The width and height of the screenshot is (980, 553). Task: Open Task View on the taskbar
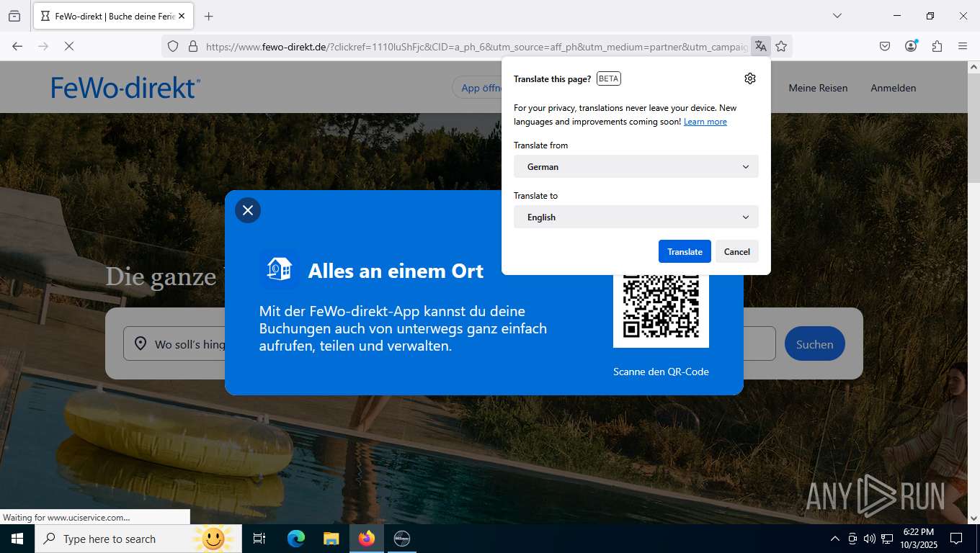click(x=259, y=539)
